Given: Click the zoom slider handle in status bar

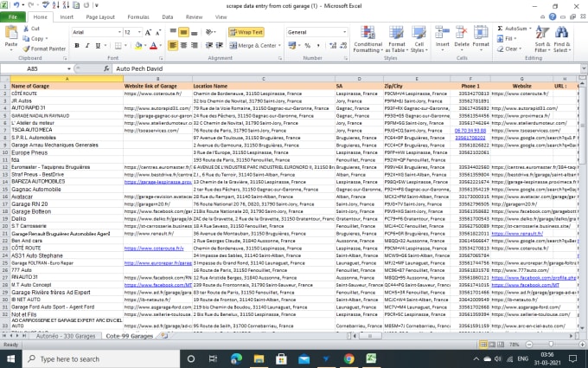Looking at the screenshot, I should [x=551, y=345].
